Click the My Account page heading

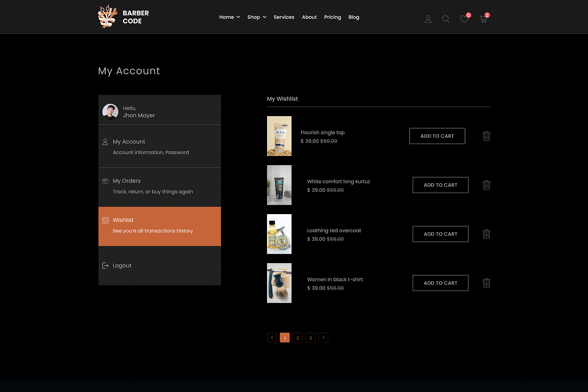(129, 71)
